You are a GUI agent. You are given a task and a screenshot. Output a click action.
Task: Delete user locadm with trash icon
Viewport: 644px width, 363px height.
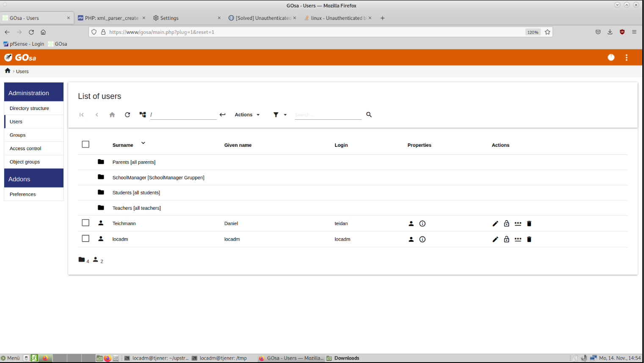point(529,239)
